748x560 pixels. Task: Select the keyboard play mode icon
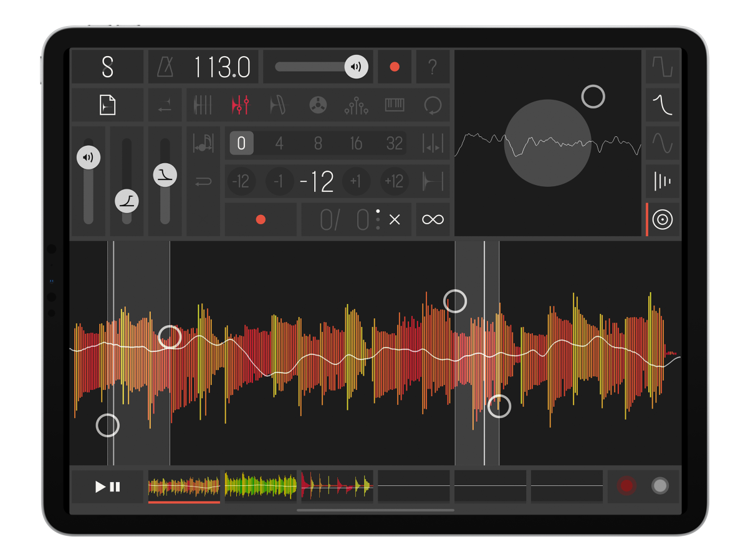tap(395, 105)
